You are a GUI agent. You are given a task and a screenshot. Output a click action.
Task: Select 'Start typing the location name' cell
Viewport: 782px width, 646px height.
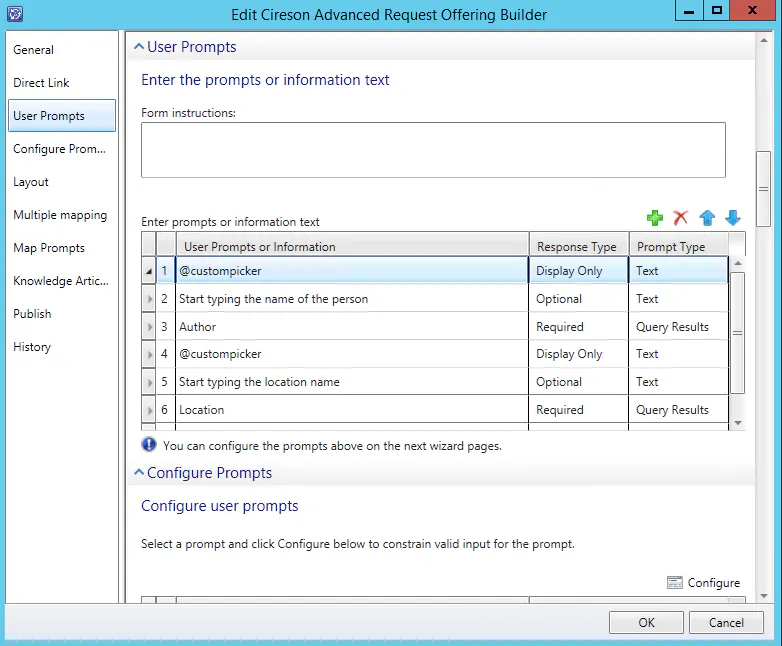pos(352,382)
